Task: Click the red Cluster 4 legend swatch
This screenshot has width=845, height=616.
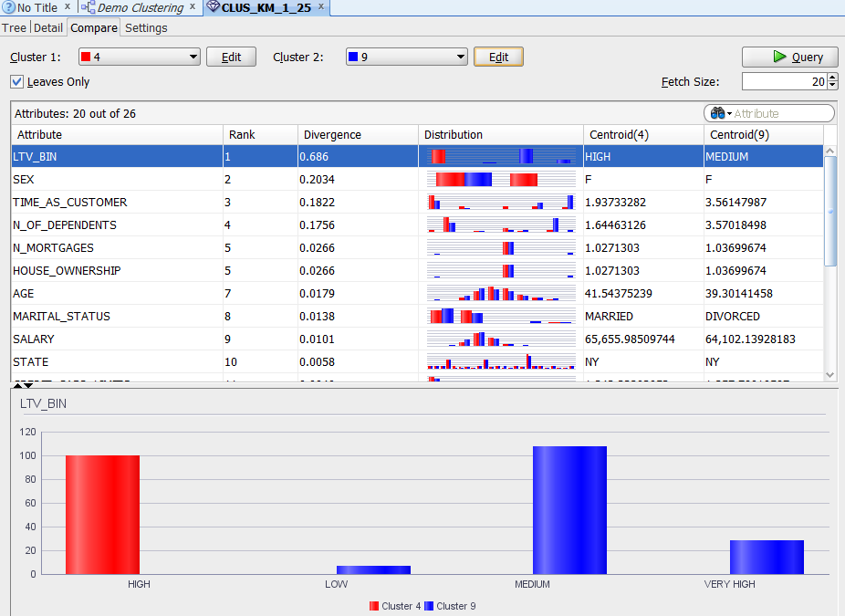Action: click(374, 606)
